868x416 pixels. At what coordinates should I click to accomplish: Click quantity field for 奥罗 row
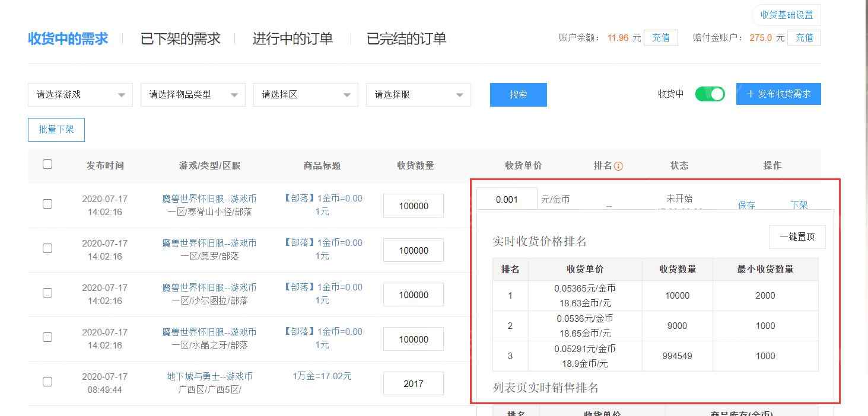coord(414,251)
